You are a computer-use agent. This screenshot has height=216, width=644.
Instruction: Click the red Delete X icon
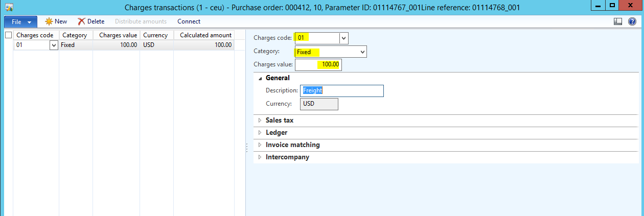click(81, 21)
